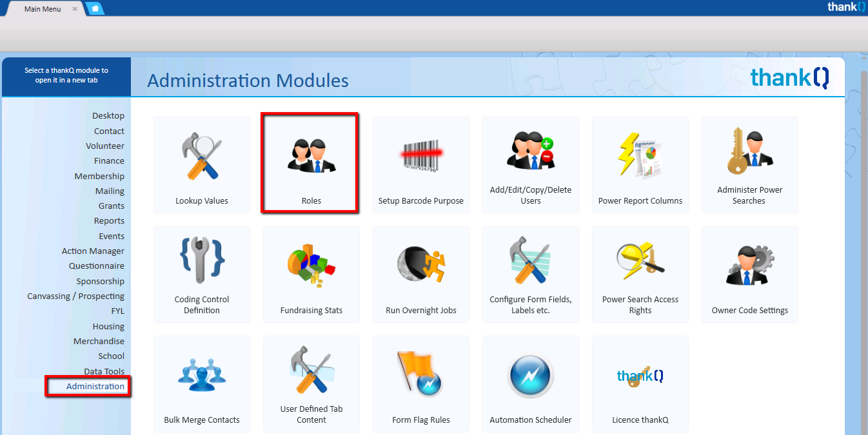Open User Defined Tab Content module

(311, 384)
